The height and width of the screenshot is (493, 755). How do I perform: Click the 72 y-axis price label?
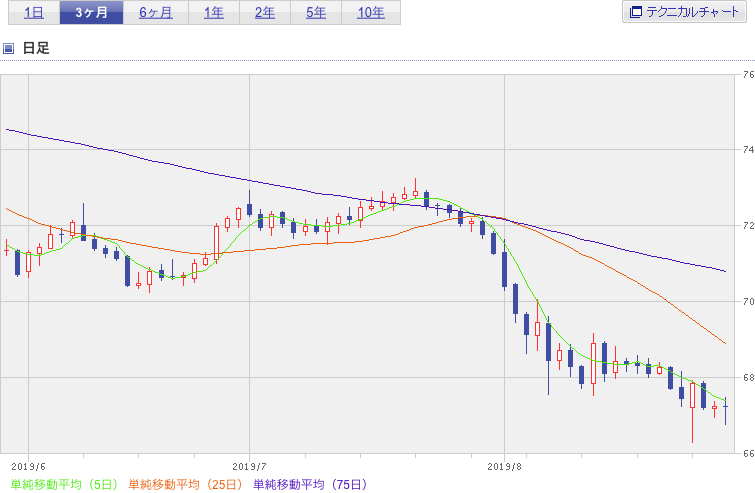pyautogui.click(x=748, y=225)
